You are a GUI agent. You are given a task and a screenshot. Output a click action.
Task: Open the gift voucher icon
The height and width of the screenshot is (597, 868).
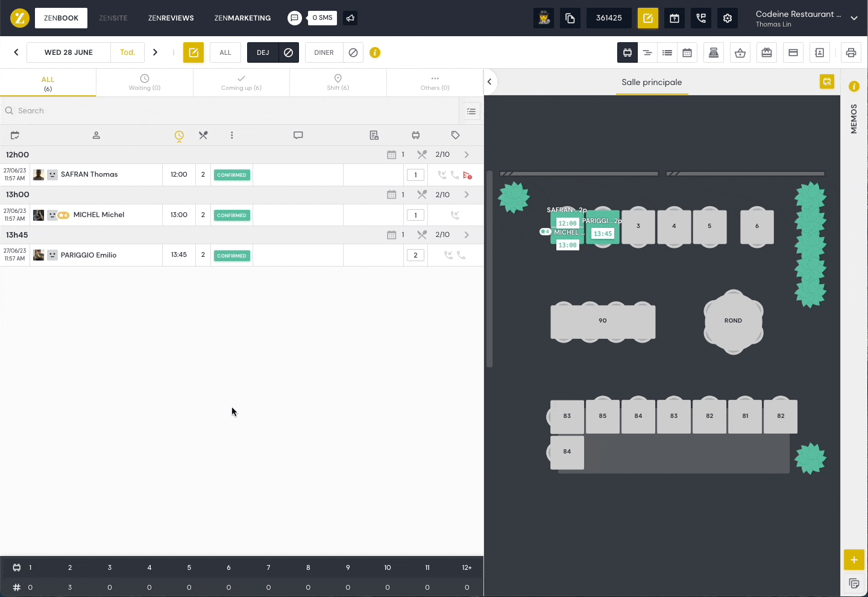click(767, 53)
